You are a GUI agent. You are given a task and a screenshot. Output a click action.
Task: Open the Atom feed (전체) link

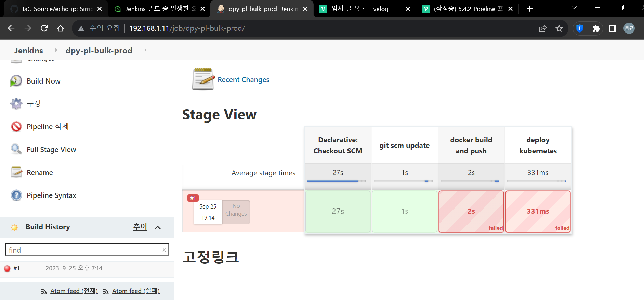pos(74,291)
